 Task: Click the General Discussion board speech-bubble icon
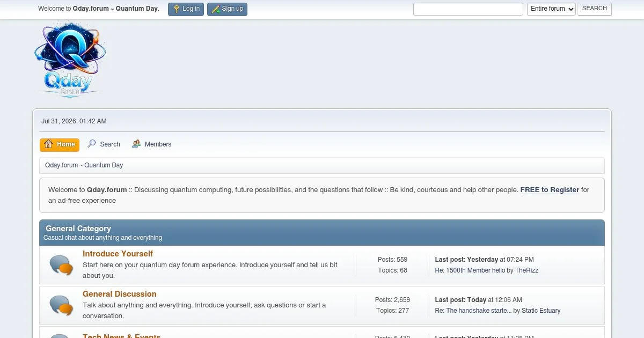point(61,305)
